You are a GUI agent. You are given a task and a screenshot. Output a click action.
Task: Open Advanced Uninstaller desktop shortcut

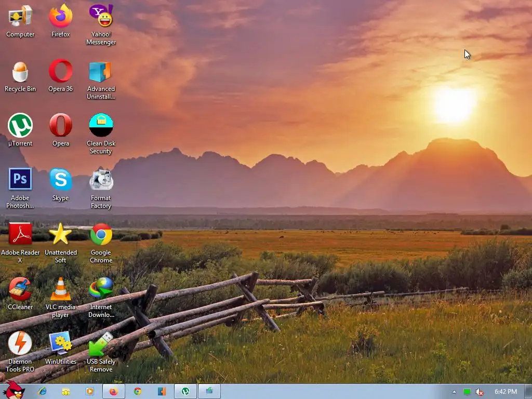(101, 80)
